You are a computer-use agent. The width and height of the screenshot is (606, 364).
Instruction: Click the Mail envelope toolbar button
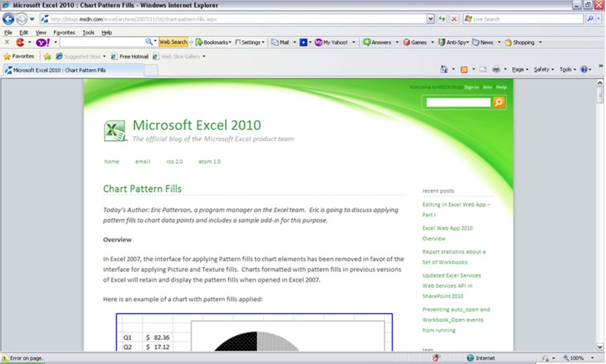coord(280,42)
